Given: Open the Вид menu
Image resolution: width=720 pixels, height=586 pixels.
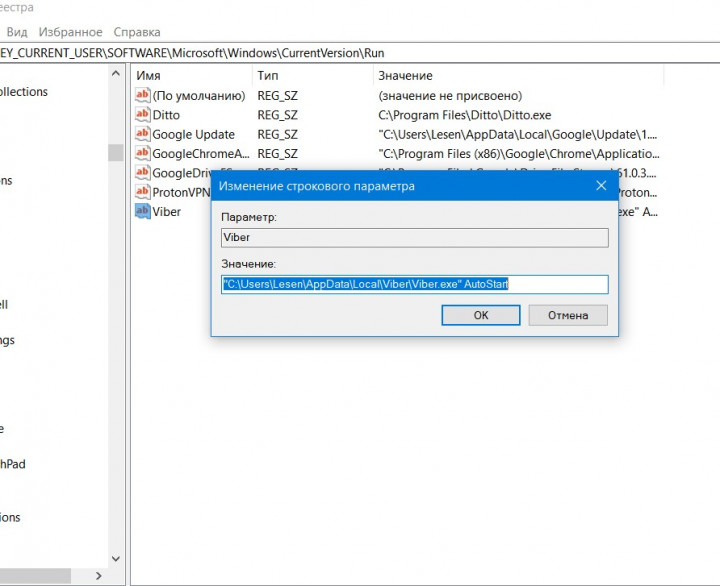Looking at the screenshot, I should point(17,32).
